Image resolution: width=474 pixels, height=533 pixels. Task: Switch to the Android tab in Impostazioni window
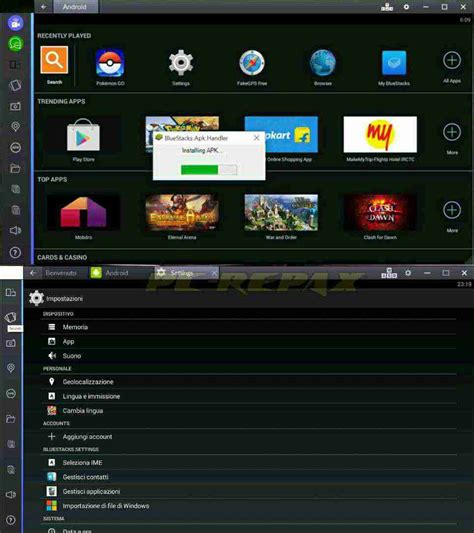click(x=117, y=273)
